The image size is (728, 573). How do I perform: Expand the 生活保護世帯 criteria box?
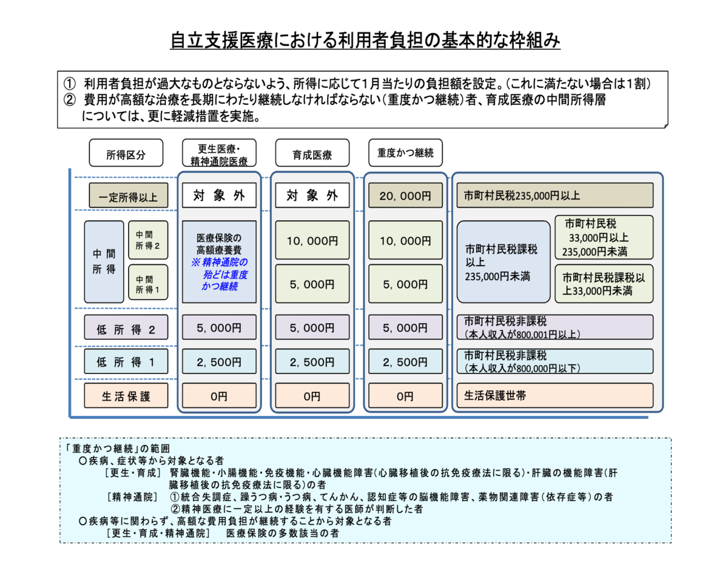click(555, 395)
